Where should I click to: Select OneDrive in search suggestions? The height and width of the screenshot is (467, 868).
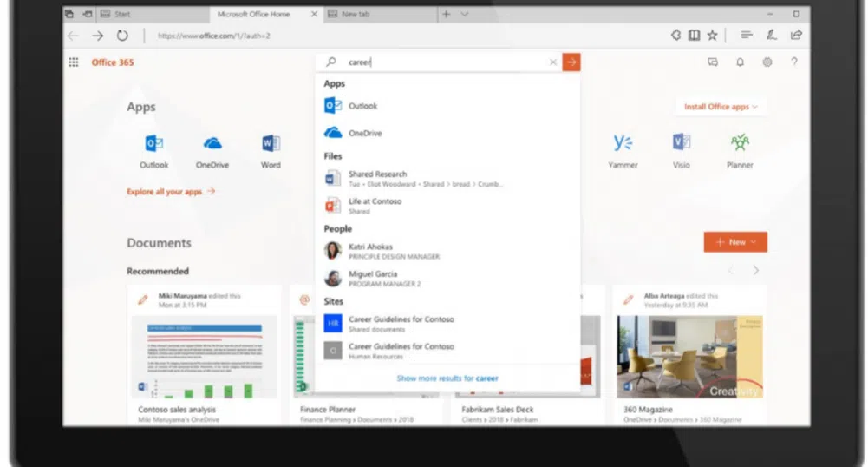(x=447, y=133)
